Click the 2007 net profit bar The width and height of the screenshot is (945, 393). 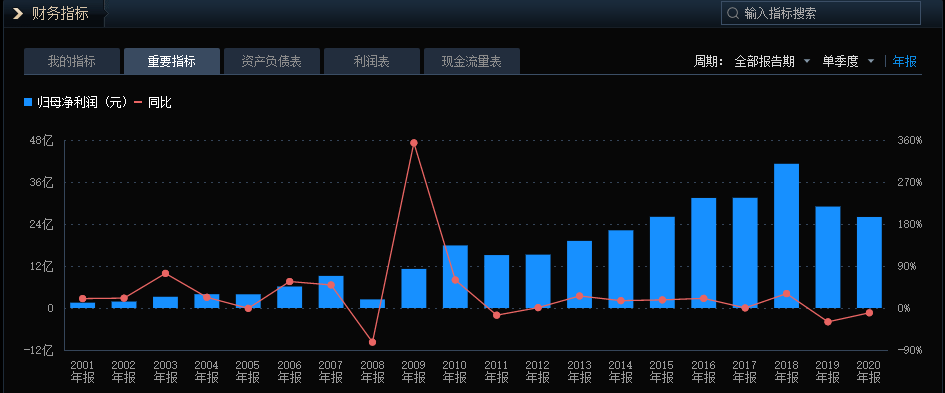point(331,292)
